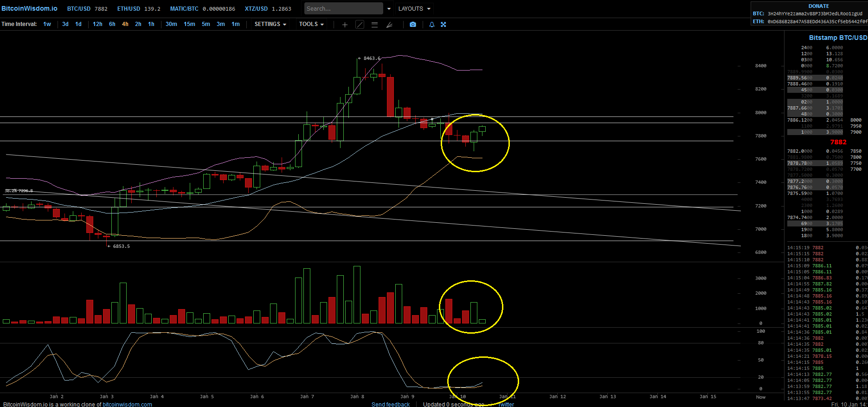The height and width of the screenshot is (407, 868).
Task: Switch to the 1h interval
Action: [151, 24]
